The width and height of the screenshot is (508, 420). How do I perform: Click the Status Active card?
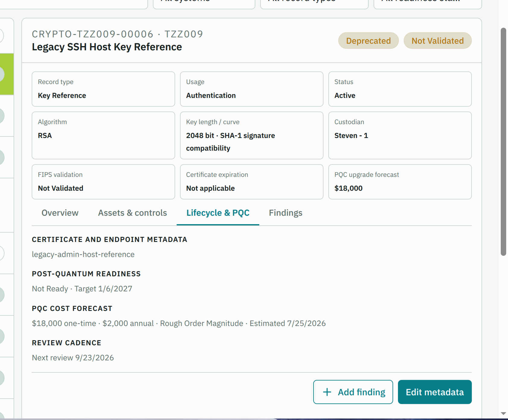400,89
